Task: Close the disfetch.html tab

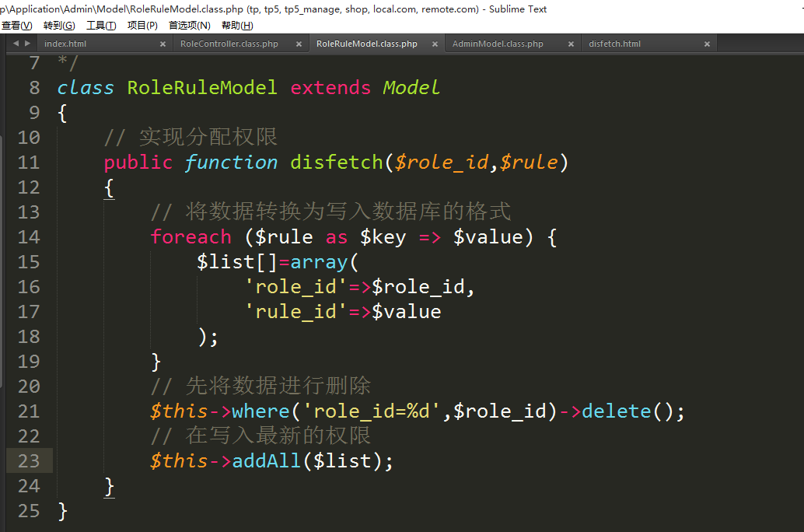Action: click(x=707, y=44)
